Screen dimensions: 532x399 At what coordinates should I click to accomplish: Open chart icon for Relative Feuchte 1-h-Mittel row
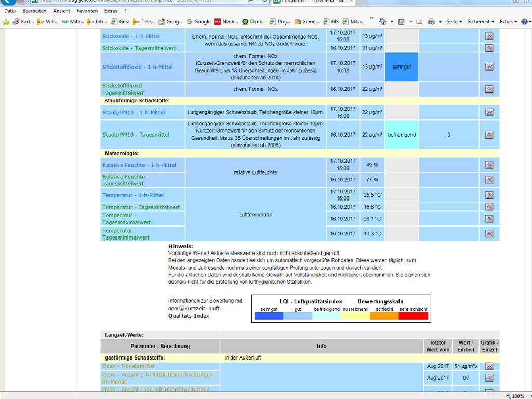pos(489,165)
